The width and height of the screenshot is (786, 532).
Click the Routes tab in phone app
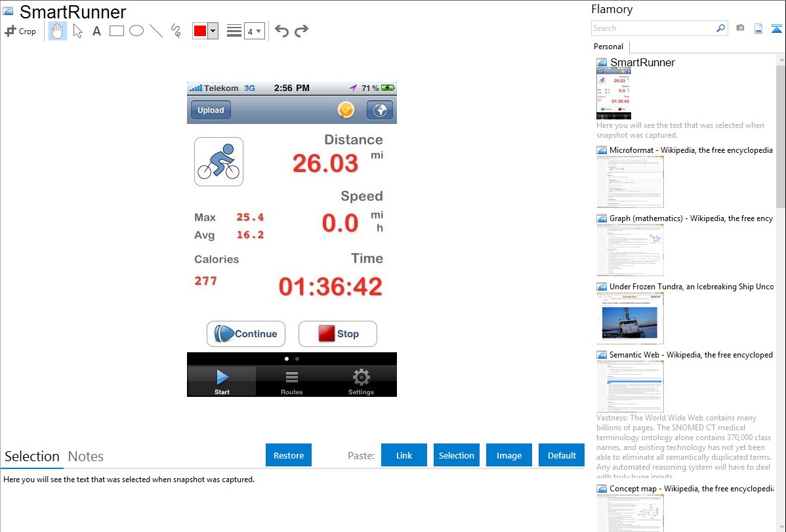(292, 382)
